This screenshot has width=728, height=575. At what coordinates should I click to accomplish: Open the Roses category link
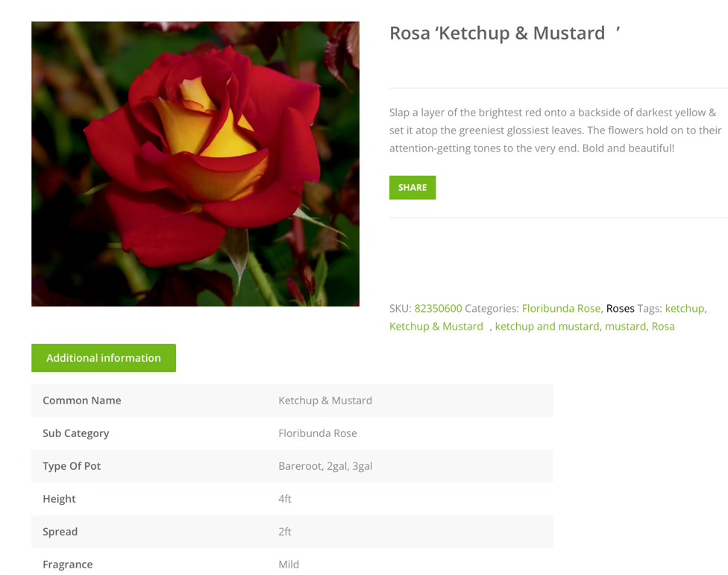click(620, 308)
